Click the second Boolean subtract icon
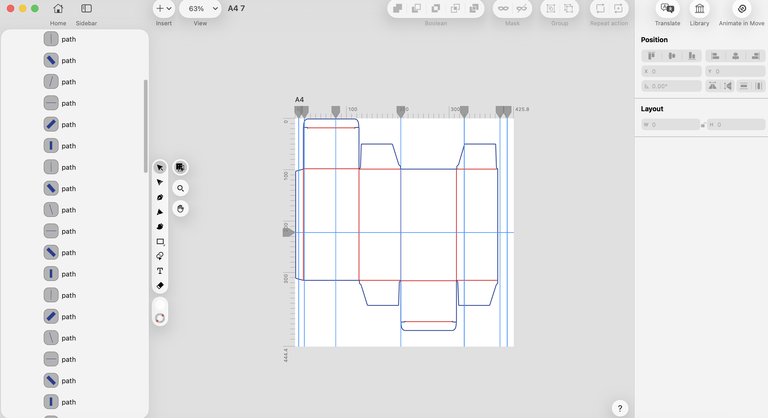768x418 pixels. [416, 8]
